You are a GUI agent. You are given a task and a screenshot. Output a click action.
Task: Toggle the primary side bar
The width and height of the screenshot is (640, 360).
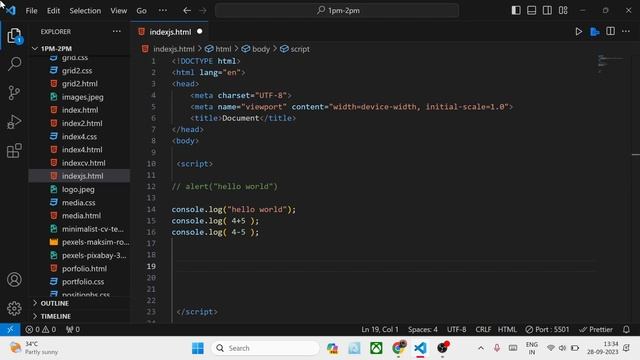(516, 10)
